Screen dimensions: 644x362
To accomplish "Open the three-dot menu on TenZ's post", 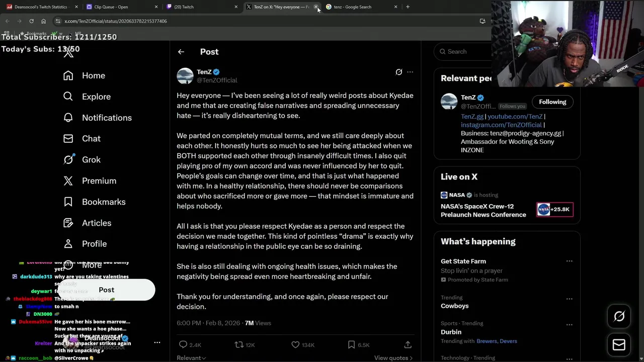I will coord(410,72).
